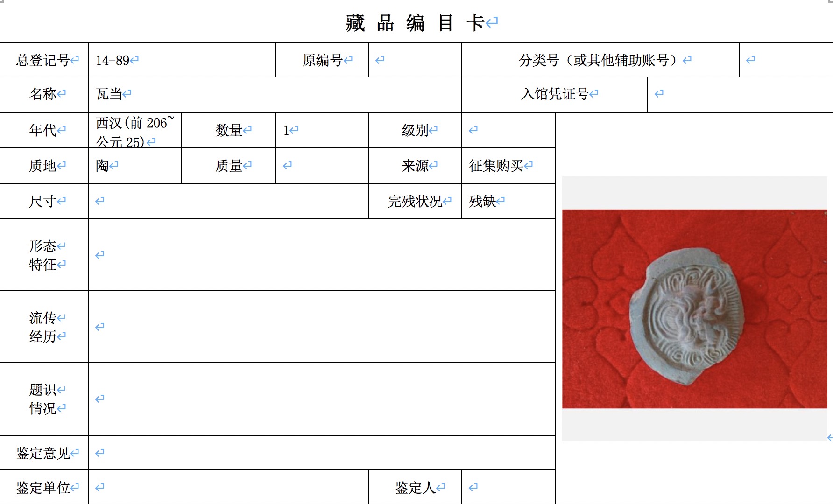Select the tile-end artifact photo on red cloth
This screenshot has width=833, height=504.
click(x=694, y=309)
